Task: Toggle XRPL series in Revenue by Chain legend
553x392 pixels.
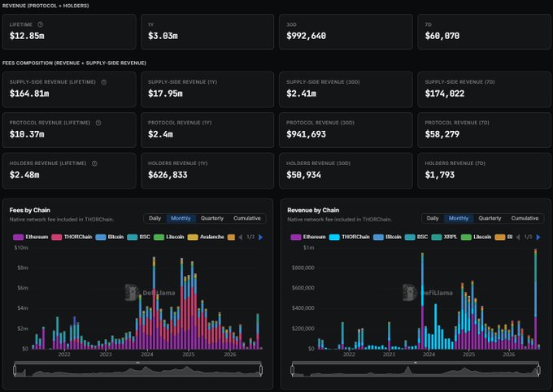Action: coord(444,237)
